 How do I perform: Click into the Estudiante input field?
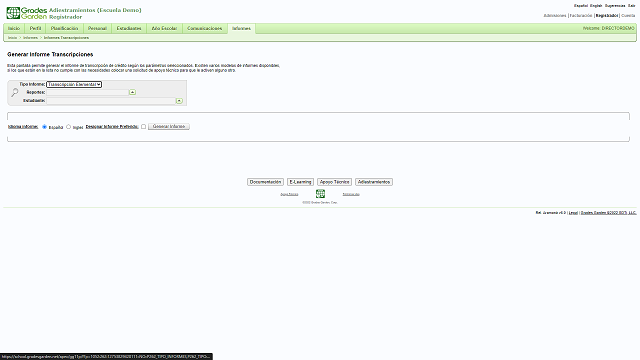click(x=111, y=101)
